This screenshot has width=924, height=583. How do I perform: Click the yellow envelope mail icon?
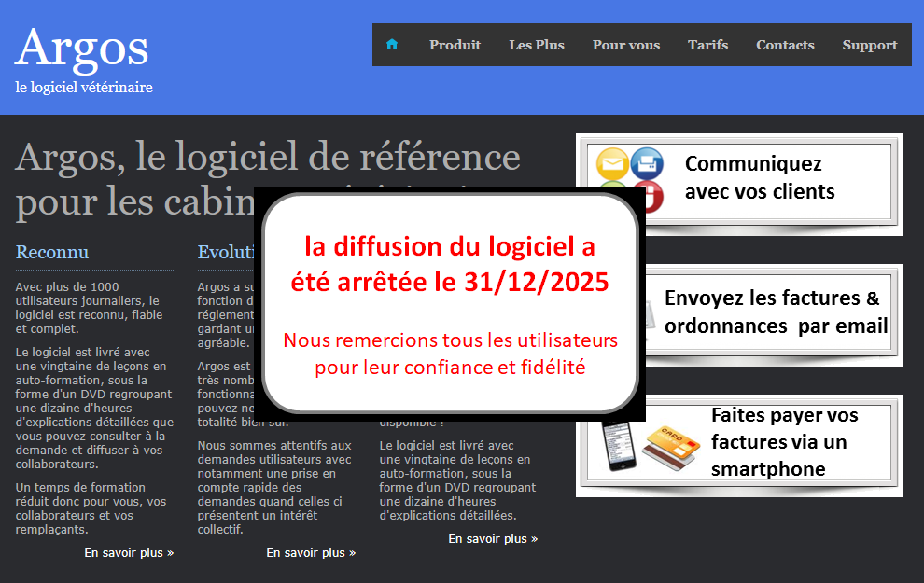(x=612, y=164)
